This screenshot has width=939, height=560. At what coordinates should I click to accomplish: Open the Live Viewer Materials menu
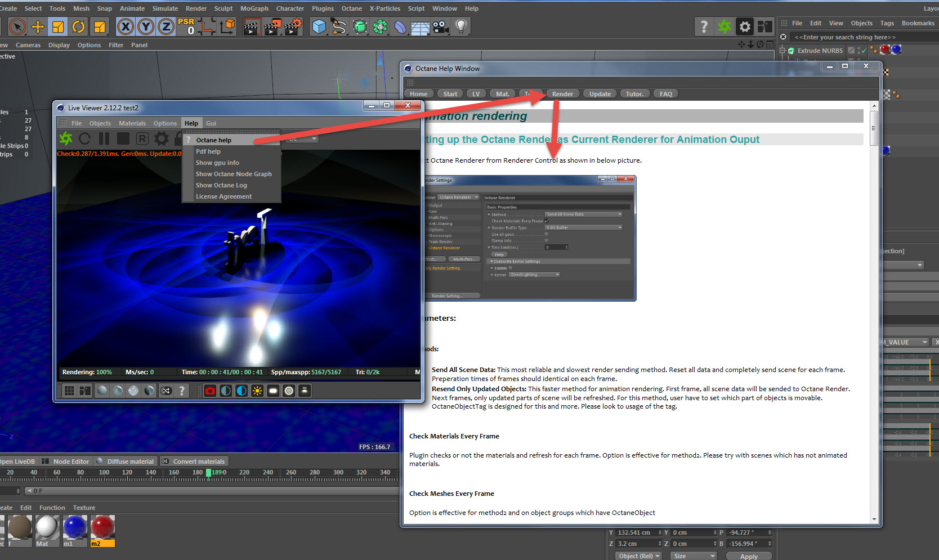click(x=132, y=123)
